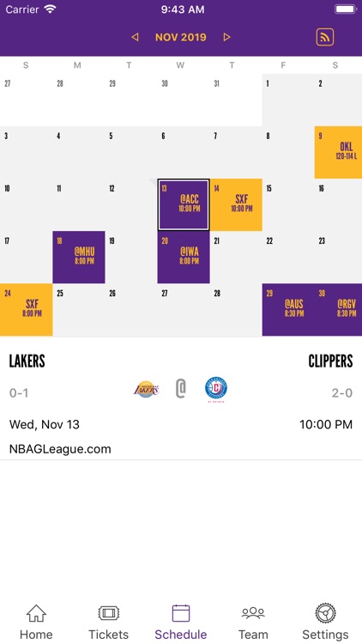Tap the Lakers team logo

tap(146, 389)
